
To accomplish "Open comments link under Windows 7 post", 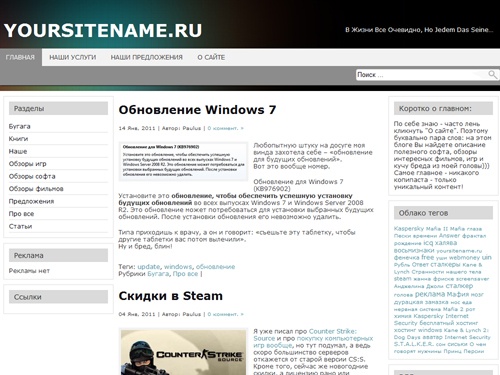I will [x=226, y=128].
